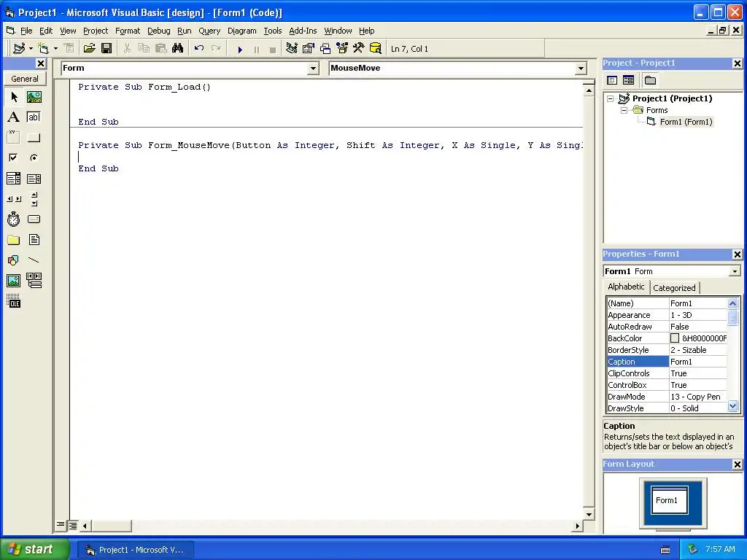Switch to the Categorized properties tab
The height and width of the screenshot is (560, 747).
[674, 288]
